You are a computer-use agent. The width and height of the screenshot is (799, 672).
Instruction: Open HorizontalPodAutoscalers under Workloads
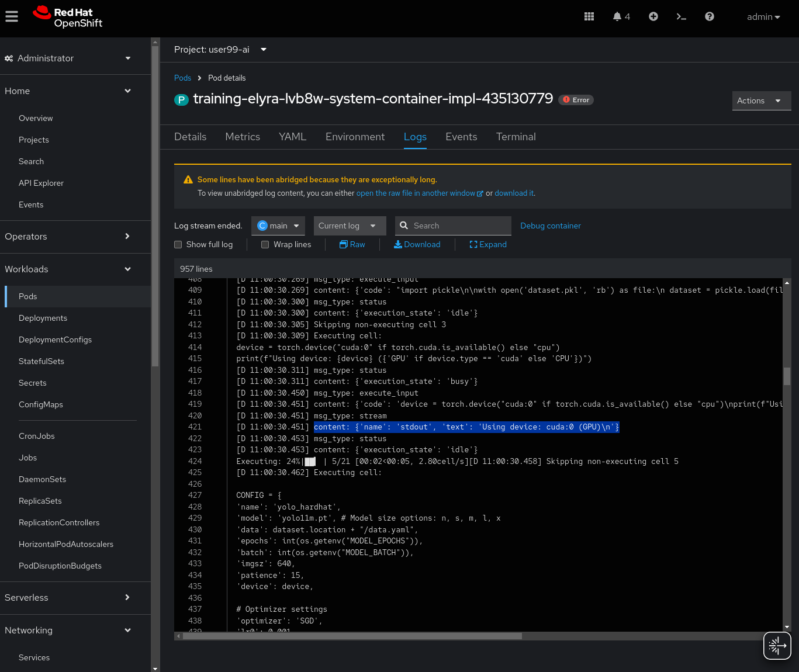pyautogui.click(x=66, y=544)
